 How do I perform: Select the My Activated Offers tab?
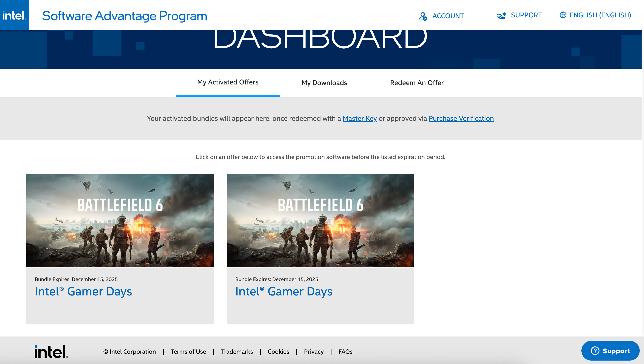point(228,82)
